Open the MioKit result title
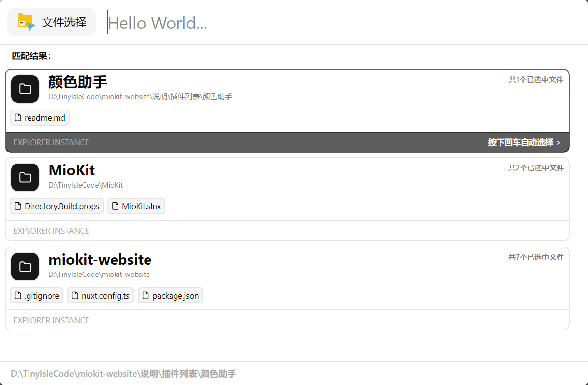The height and width of the screenshot is (385, 588). (72, 170)
